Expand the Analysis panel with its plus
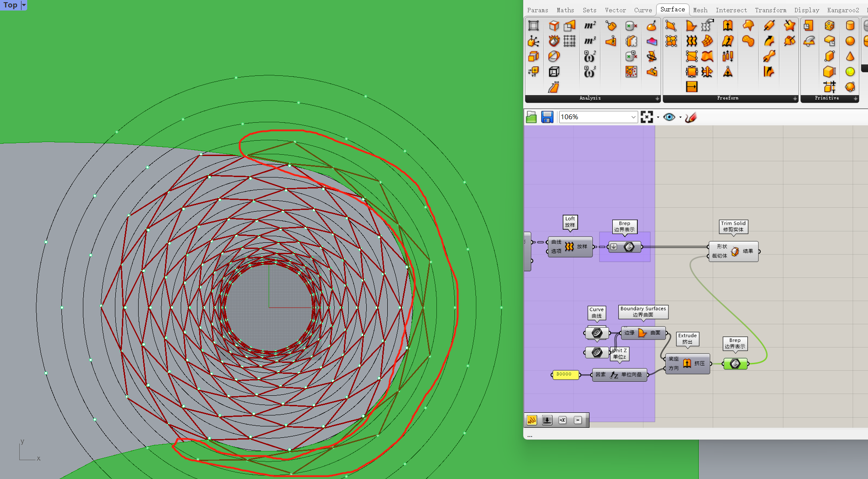Viewport: 868px width, 479px height. [x=657, y=99]
